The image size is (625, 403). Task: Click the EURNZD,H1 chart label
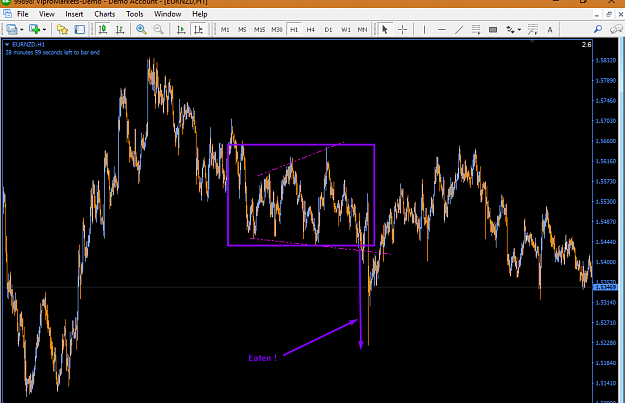(28, 45)
